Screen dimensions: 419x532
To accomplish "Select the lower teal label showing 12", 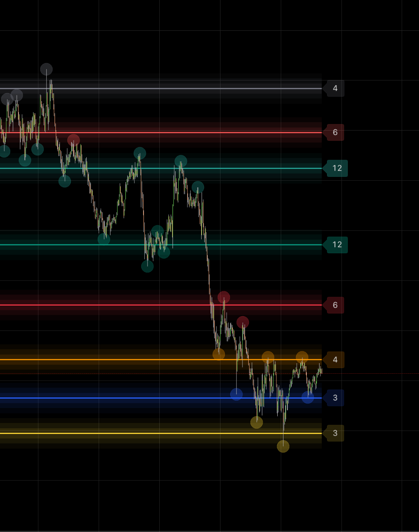I will pyautogui.click(x=337, y=245).
